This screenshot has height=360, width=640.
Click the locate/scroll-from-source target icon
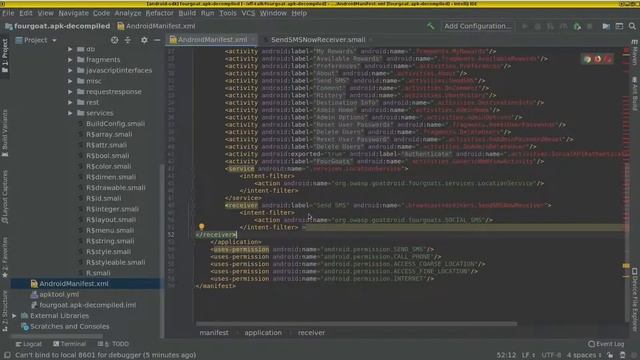[114, 40]
